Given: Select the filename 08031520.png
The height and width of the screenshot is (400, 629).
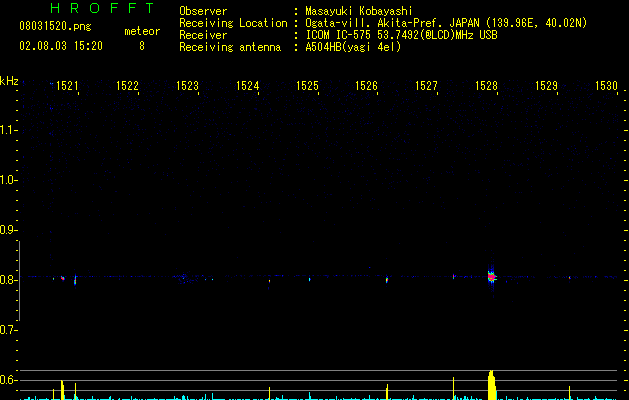Looking at the screenshot, I should pyautogui.click(x=55, y=26).
